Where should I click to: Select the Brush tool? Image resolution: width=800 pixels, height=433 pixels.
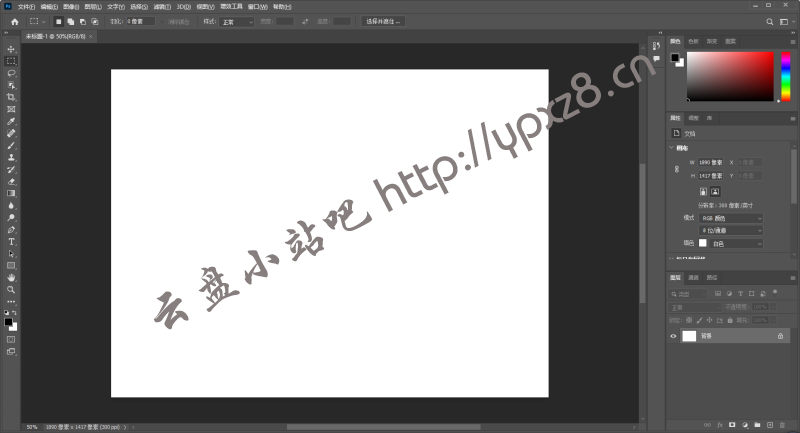pyautogui.click(x=11, y=145)
